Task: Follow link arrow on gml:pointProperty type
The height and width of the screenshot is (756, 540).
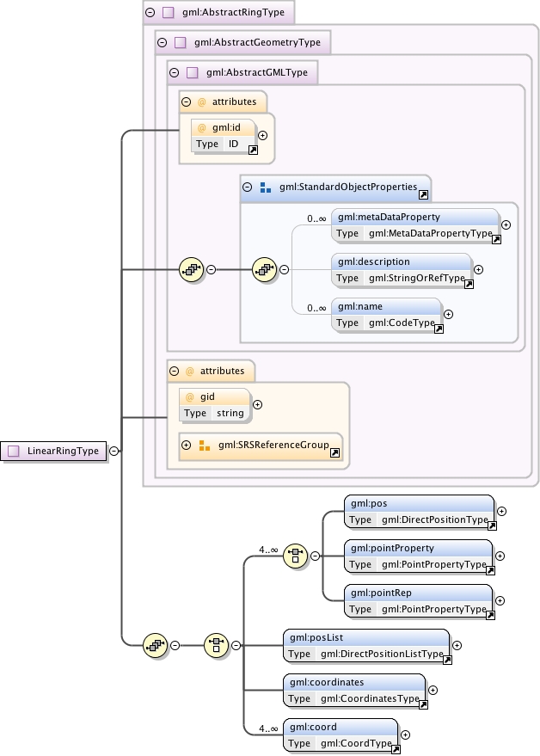Action: [490, 571]
